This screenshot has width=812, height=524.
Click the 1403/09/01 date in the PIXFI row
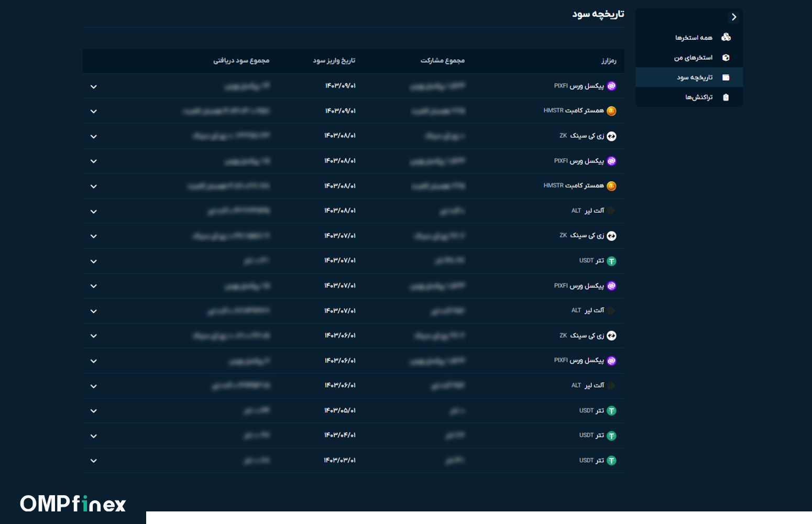(341, 86)
